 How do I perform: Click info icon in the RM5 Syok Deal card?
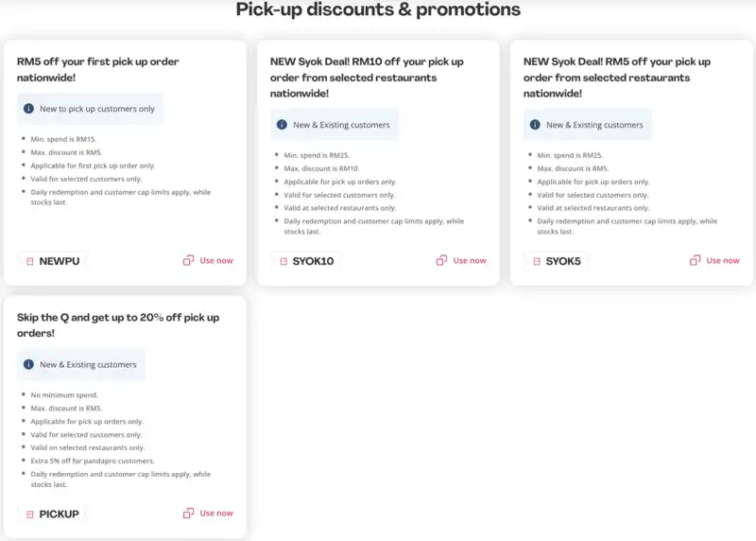point(534,125)
